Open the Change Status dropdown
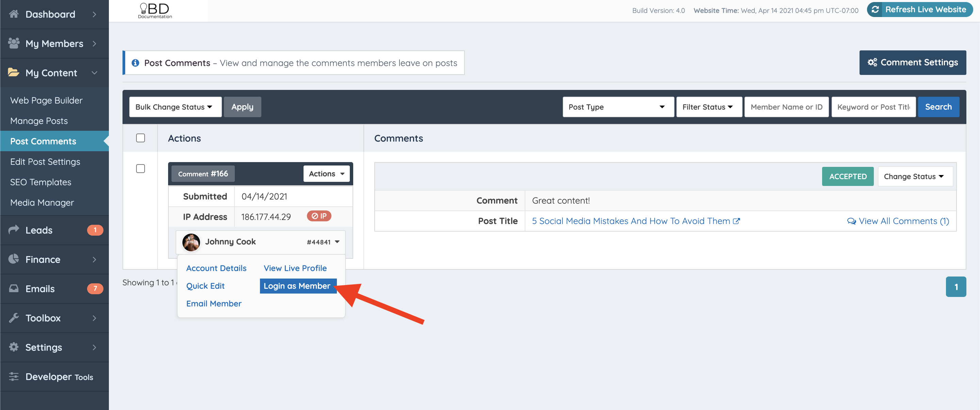 915,176
